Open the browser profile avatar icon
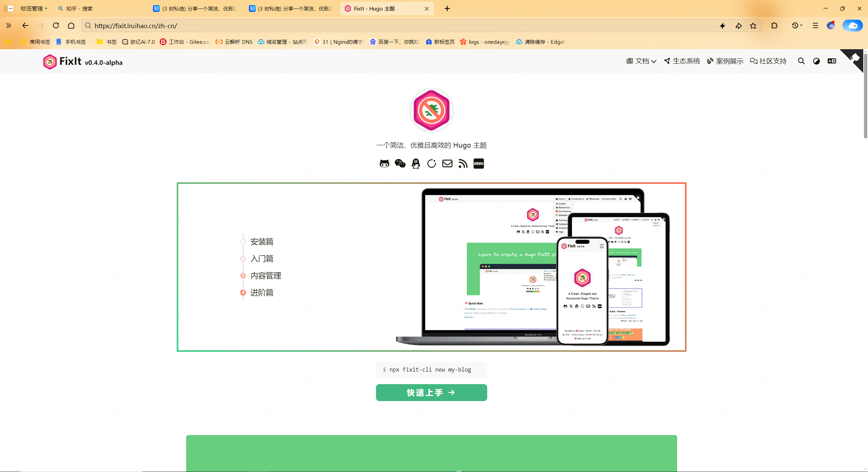 (x=831, y=25)
